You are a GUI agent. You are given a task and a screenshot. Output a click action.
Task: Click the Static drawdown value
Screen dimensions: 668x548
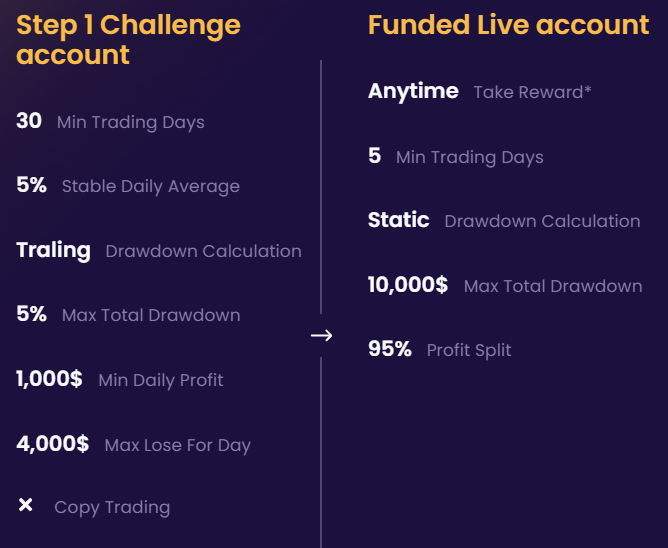click(x=399, y=220)
